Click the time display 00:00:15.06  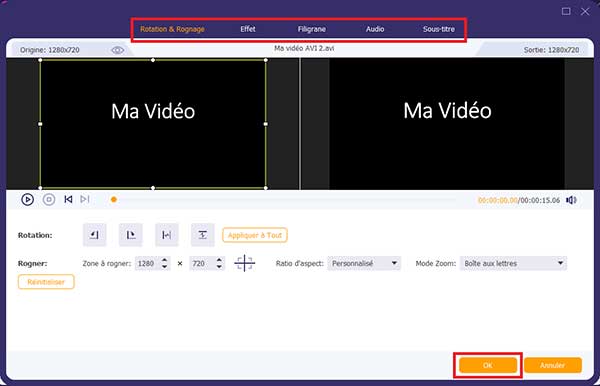pyautogui.click(x=540, y=200)
